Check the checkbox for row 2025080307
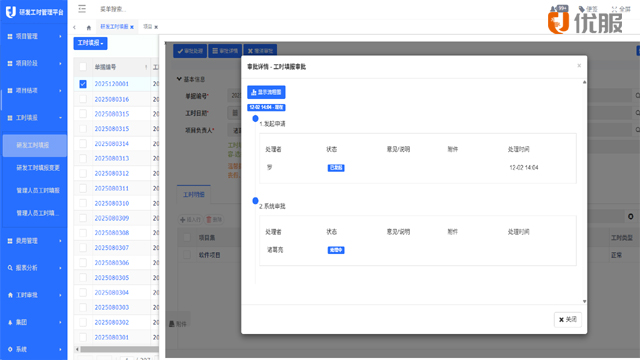Image resolution: width=640 pixels, height=360 pixels. [83, 248]
